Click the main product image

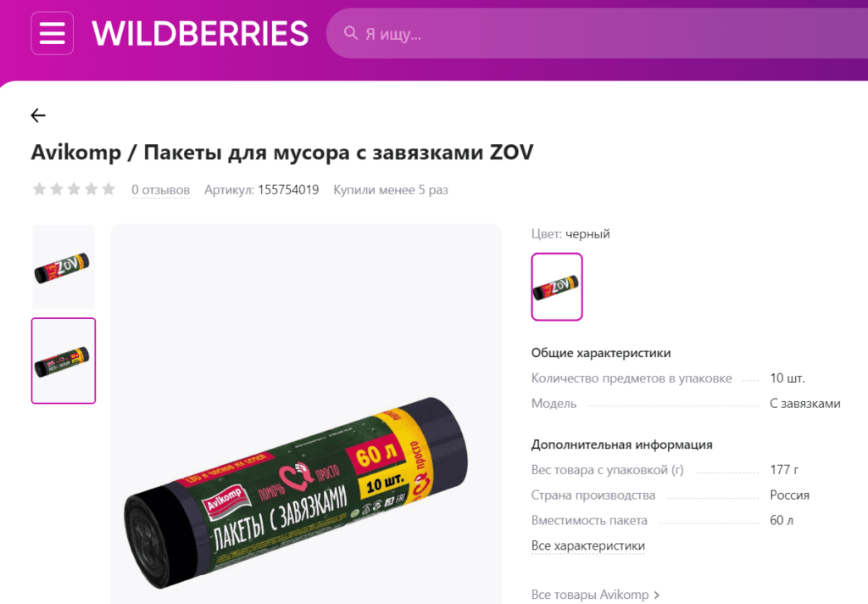coord(306,414)
